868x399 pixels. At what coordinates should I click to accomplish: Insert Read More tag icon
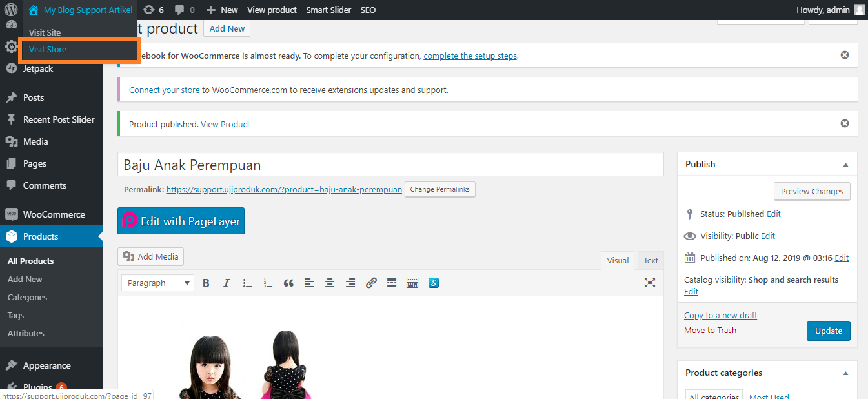click(392, 283)
